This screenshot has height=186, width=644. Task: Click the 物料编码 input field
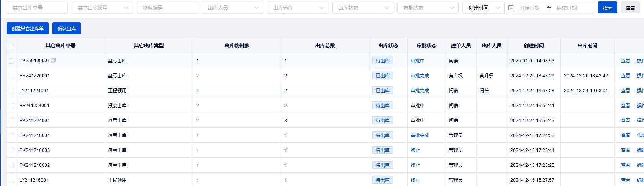pyautogui.click(x=167, y=8)
